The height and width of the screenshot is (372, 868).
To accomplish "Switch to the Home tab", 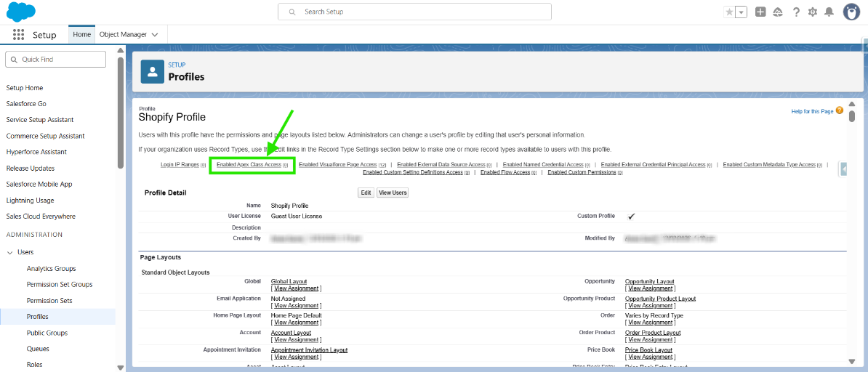I will point(82,34).
